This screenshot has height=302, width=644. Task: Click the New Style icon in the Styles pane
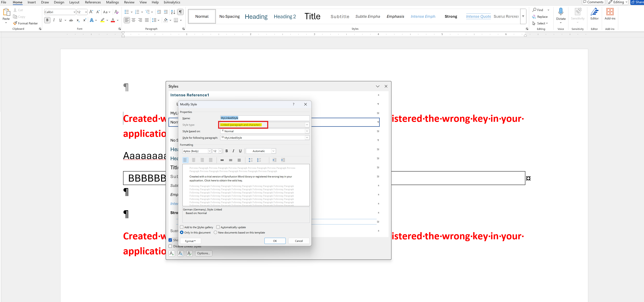[172, 253]
